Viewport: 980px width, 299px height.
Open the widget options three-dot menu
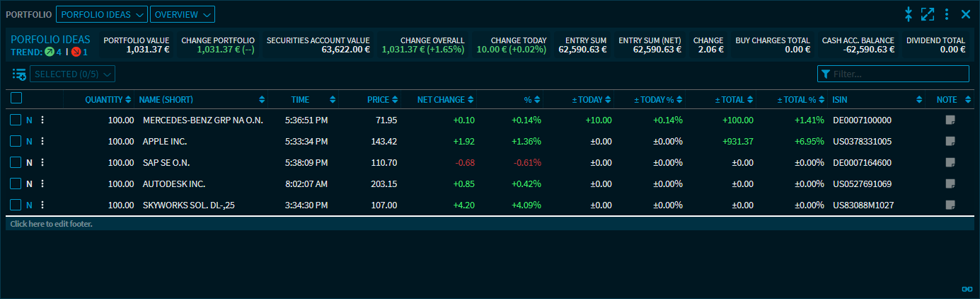tap(947, 14)
